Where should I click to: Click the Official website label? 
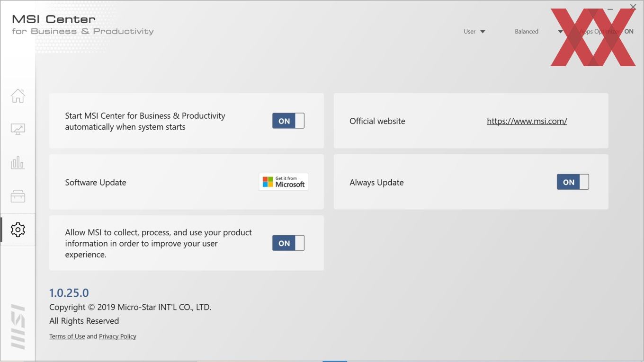tap(377, 121)
